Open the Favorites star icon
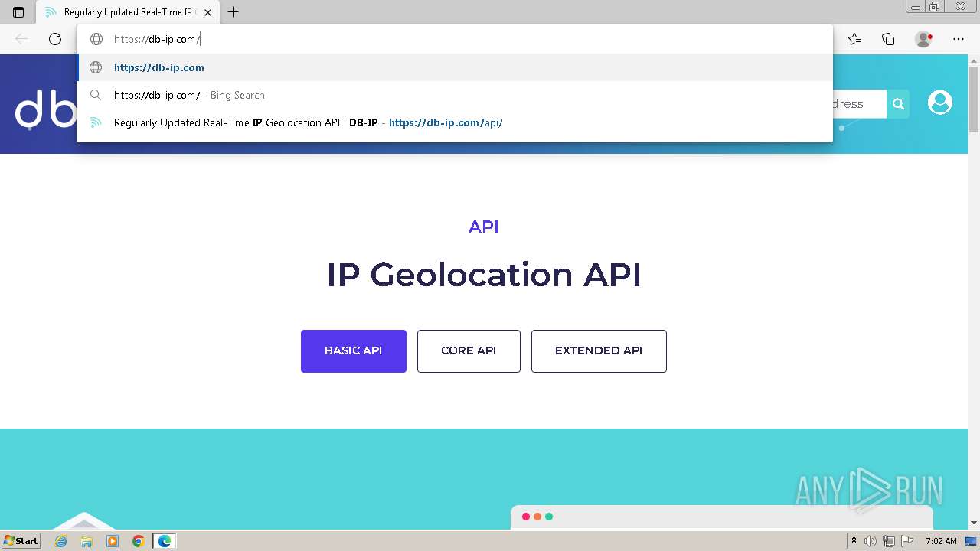Screen dimensions: 980x551 tap(854, 39)
